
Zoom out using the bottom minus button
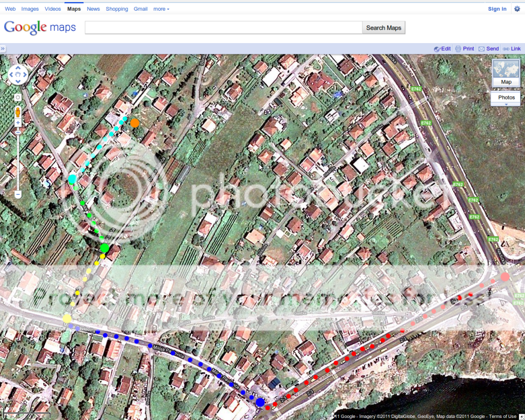pyautogui.click(x=18, y=195)
